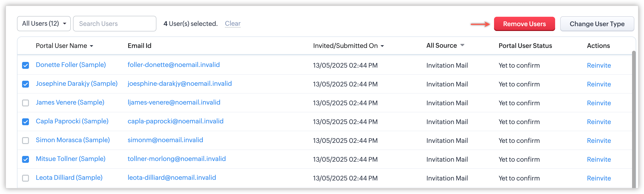
Task: Uncheck Donette Foller's row checkbox
Action: pyautogui.click(x=25, y=65)
